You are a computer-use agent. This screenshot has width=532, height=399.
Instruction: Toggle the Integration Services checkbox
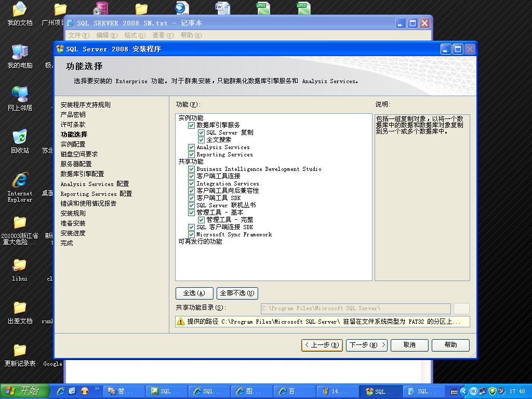[191, 183]
